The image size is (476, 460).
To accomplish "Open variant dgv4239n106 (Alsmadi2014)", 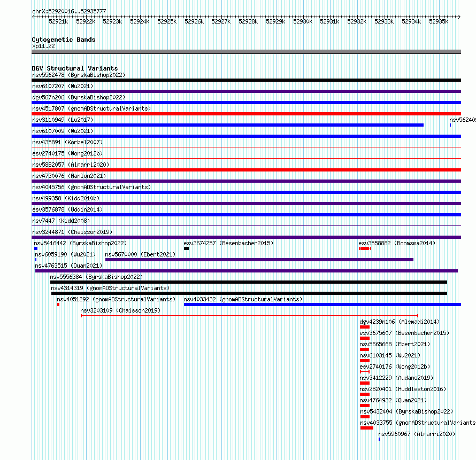I will (400, 322).
